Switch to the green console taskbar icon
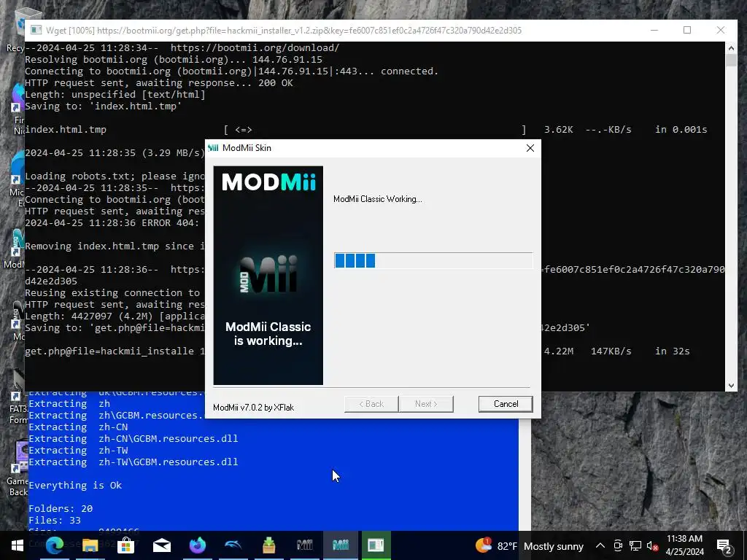The image size is (747, 560). coord(376,545)
